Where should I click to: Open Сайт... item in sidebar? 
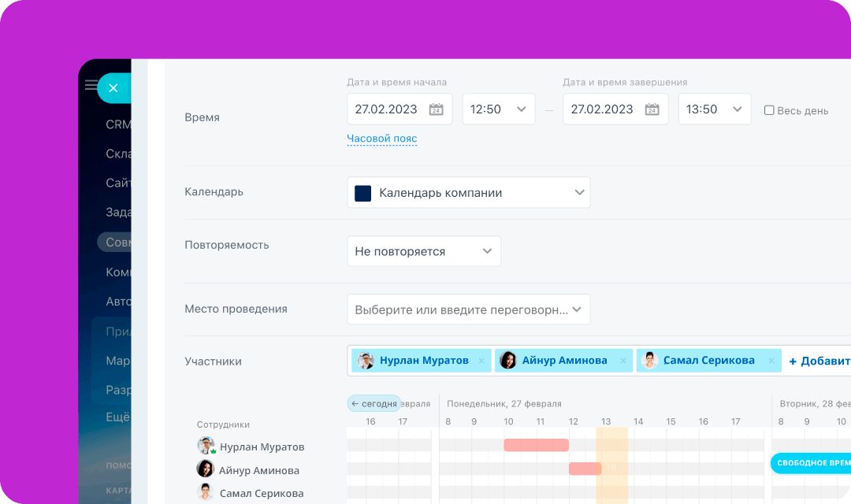pyautogui.click(x=118, y=183)
